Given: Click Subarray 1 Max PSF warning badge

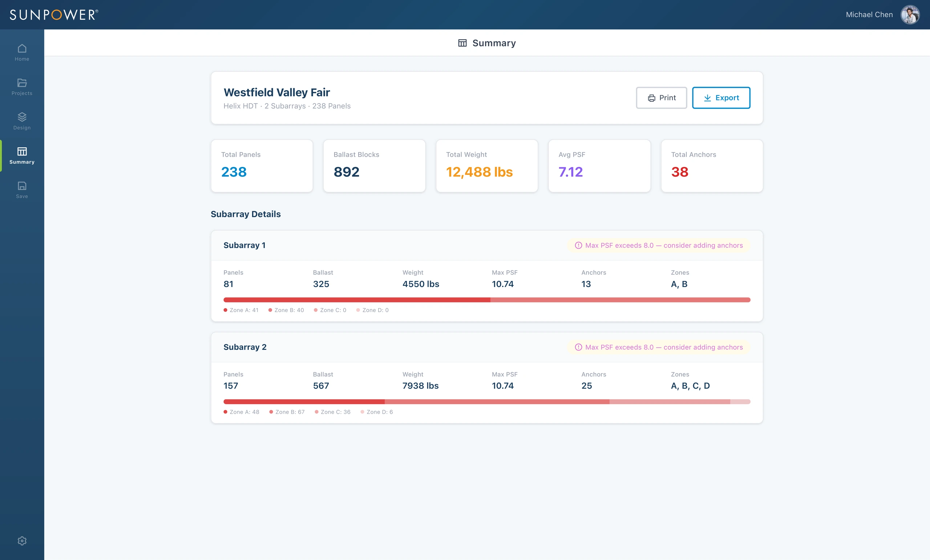Looking at the screenshot, I should point(658,245).
